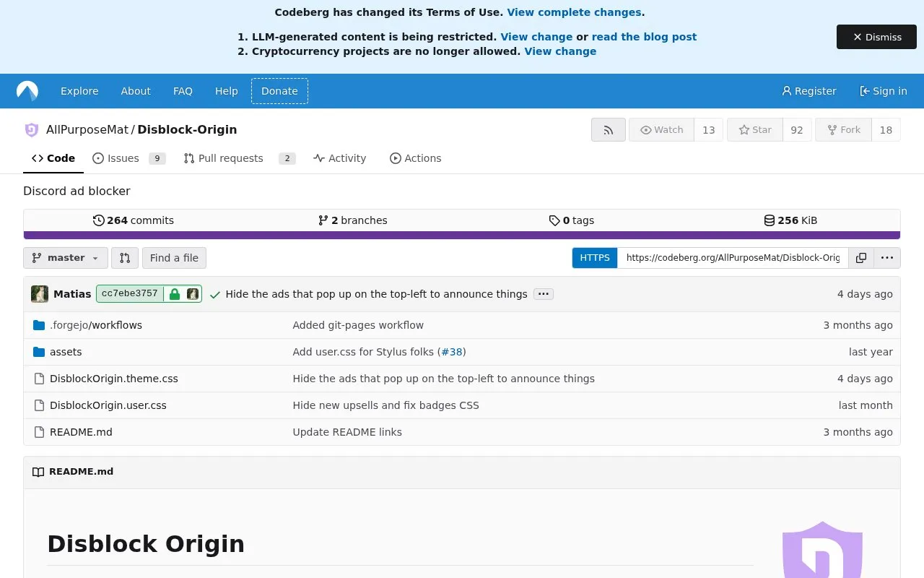Click the green signature lock icon

(174, 294)
